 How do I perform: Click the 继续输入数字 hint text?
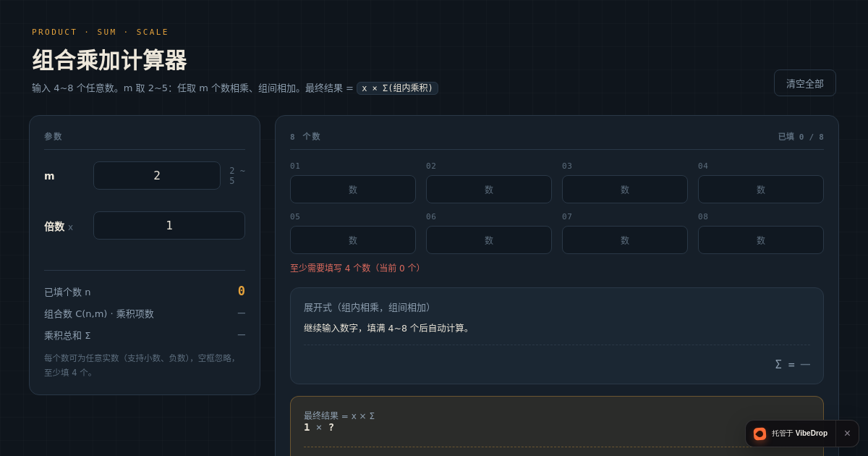[388, 328]
